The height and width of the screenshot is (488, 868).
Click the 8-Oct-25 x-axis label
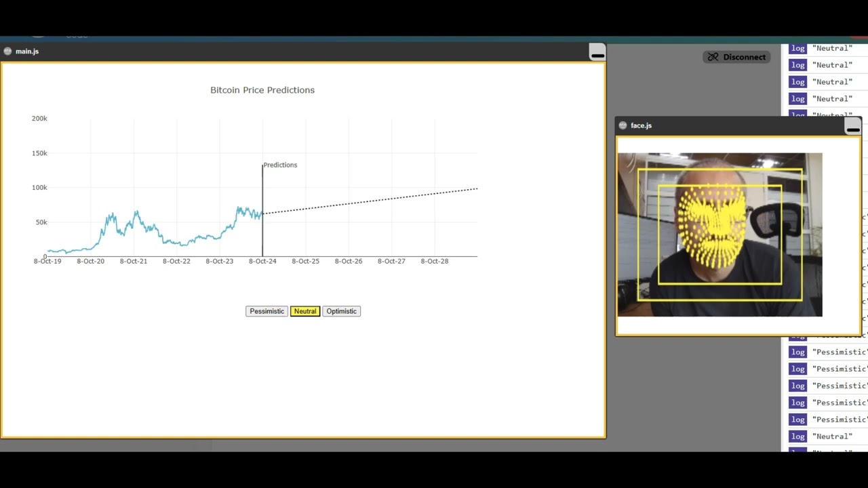(x=305, y=261)
